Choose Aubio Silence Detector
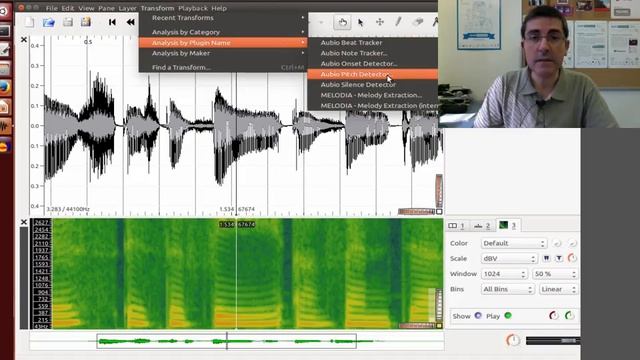Screen dimensions: 640x360 pos(373,84)
